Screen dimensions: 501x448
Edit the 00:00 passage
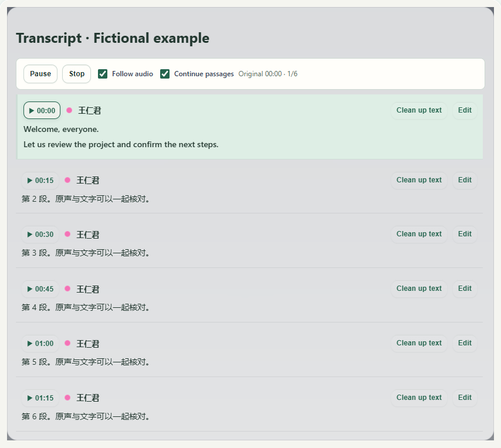[x=465, y=110]
